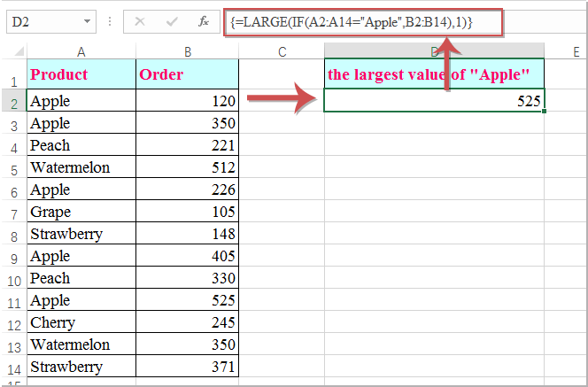
Task: Click the cell containing "Grape"
Action: 81,212
